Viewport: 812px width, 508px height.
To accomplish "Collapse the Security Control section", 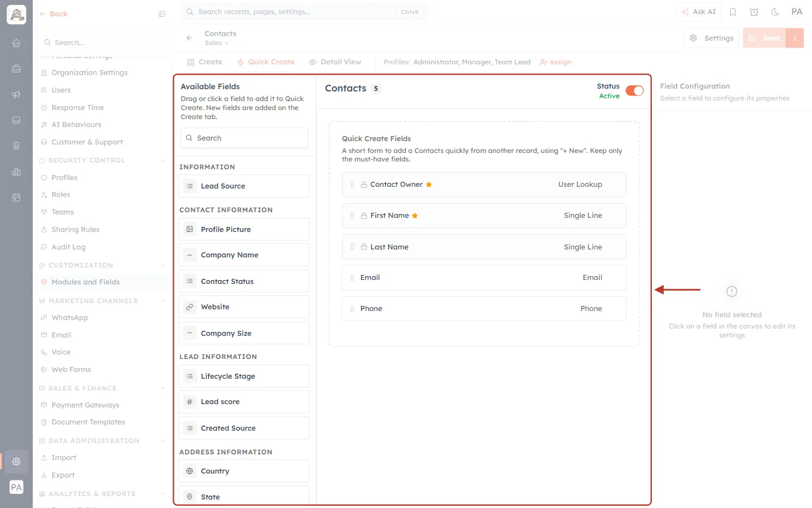I will (163, 160).
